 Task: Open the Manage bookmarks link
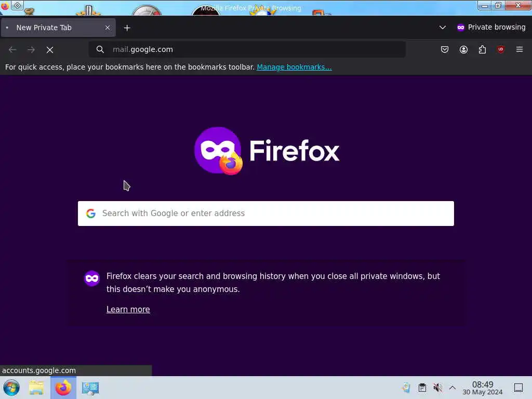click(294, 67)
